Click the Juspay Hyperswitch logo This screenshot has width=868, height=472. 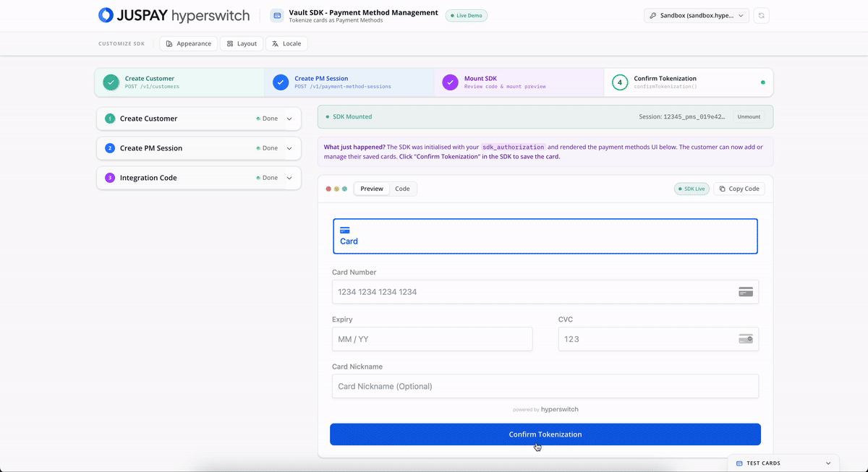174,15
